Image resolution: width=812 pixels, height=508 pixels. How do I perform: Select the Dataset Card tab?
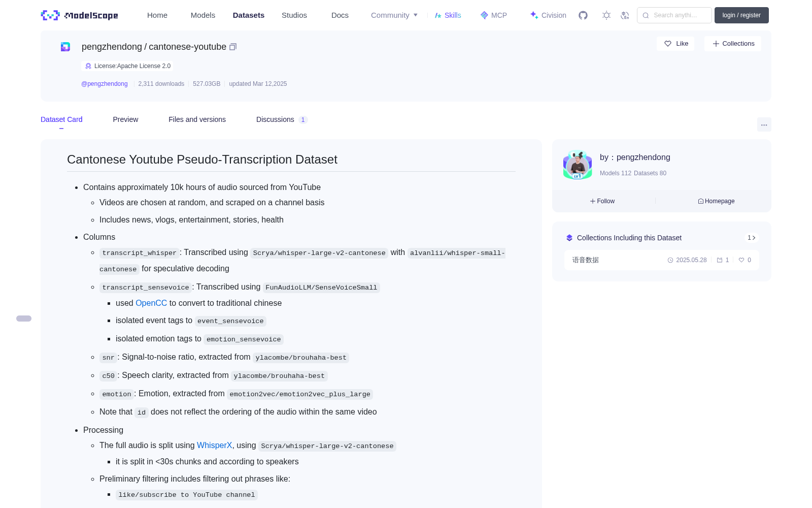pos(61,119)
